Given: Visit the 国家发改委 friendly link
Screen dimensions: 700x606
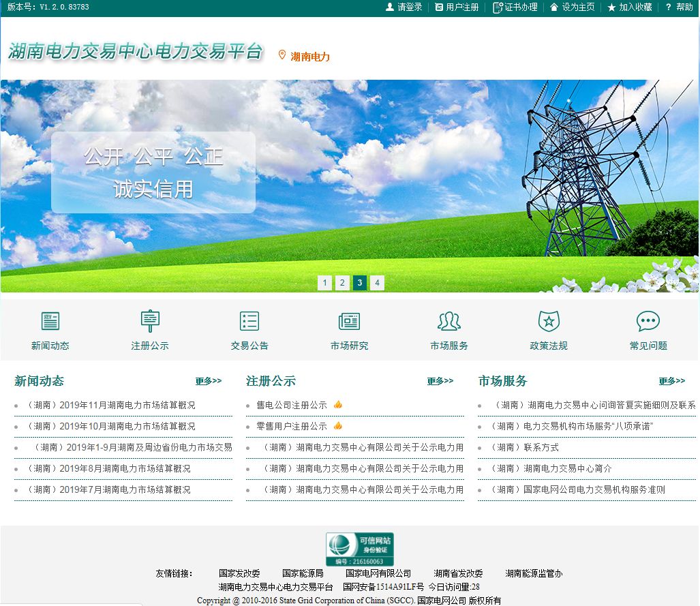Looking at the screenshot, I should [239, 573].
